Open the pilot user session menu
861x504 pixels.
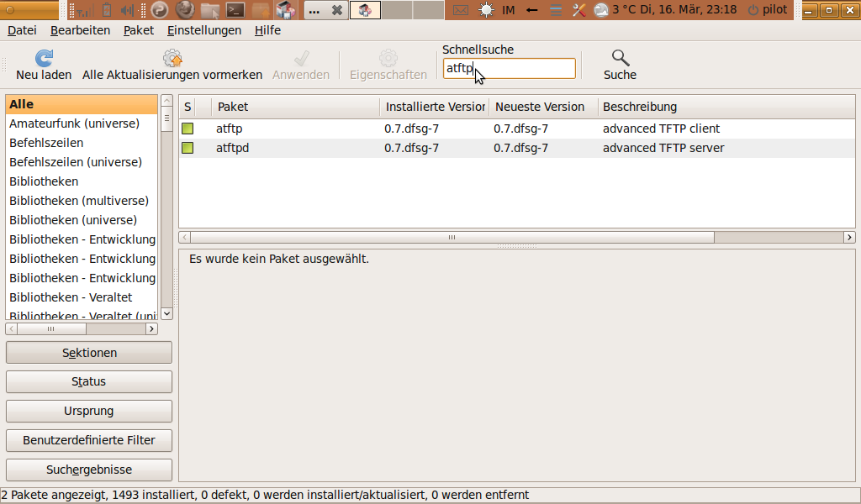click(766, 10)
